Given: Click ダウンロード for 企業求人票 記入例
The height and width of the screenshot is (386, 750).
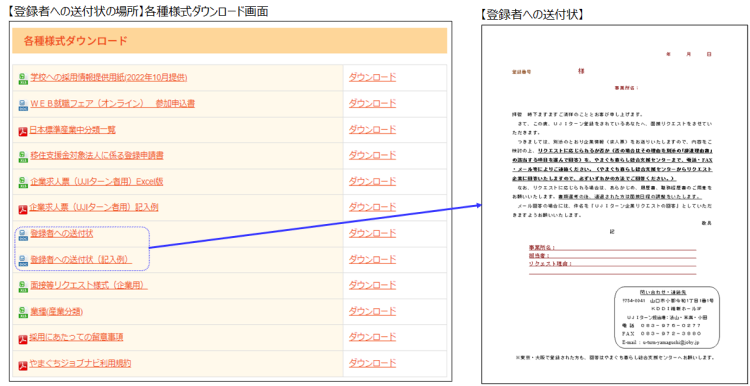Looking at the screenshot, I should (x=372, y=208).
